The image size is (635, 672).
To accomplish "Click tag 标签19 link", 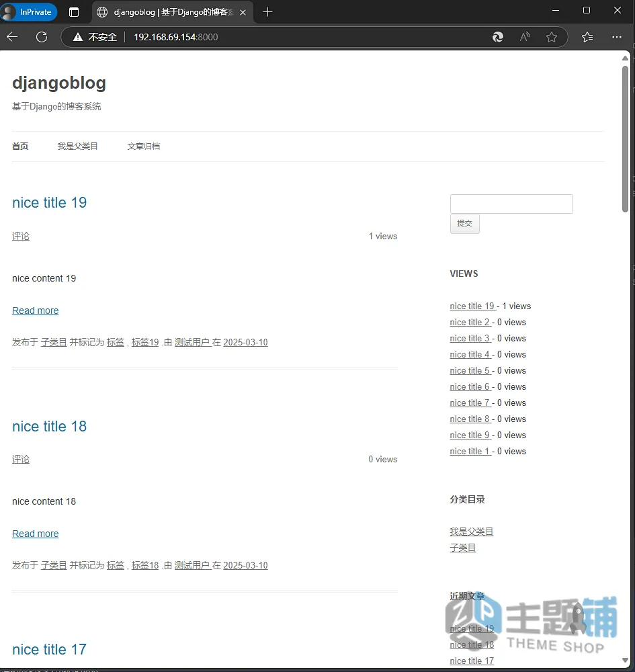I will (x=145, y=343).
